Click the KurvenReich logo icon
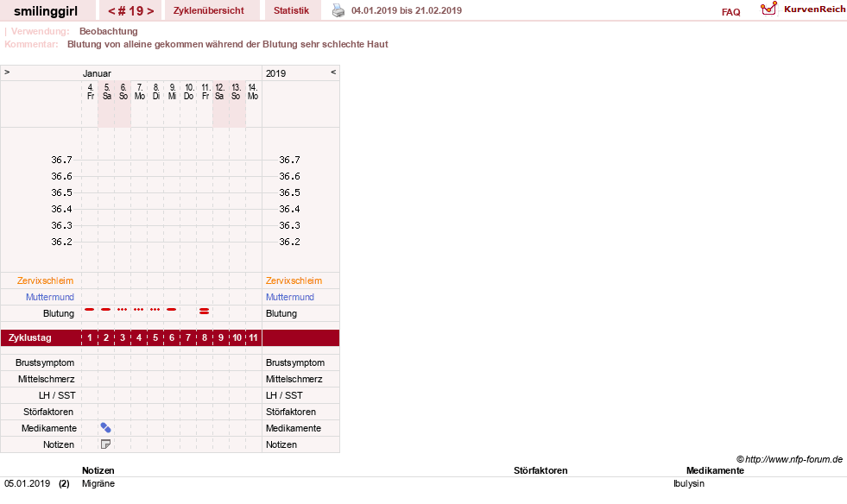This screenshot has height=504, width=847. pyautogui.click(x=768, y=9)
